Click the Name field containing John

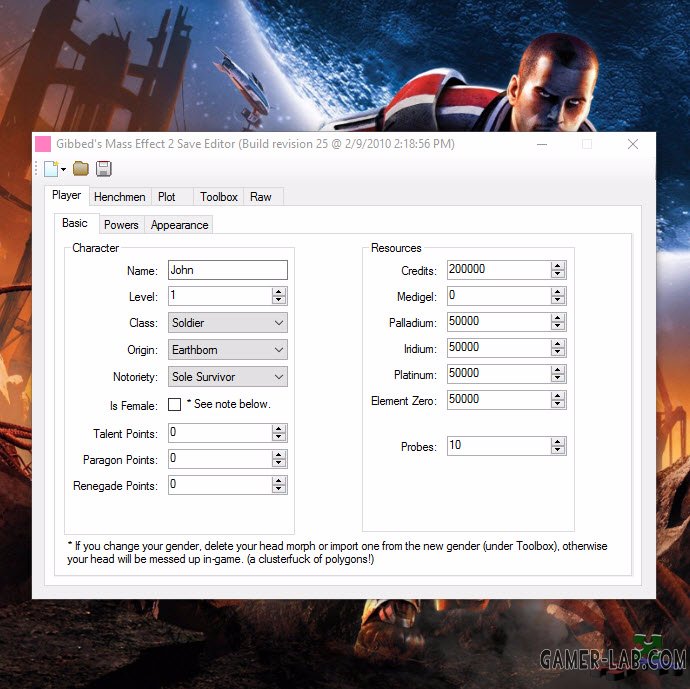click(x=228, y=270)
